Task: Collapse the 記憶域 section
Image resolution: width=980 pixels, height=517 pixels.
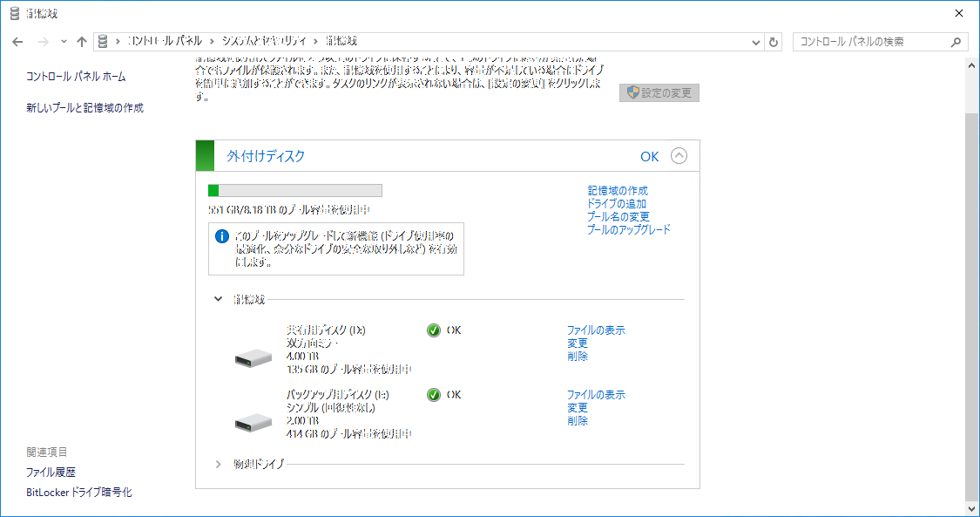Action: pyautogui.click(x=218, y=296)
